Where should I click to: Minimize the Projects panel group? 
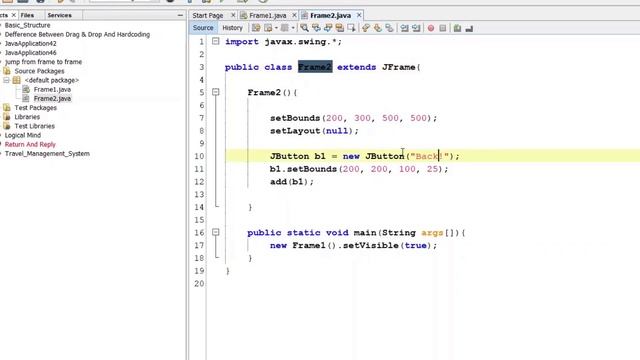[180, 15]
